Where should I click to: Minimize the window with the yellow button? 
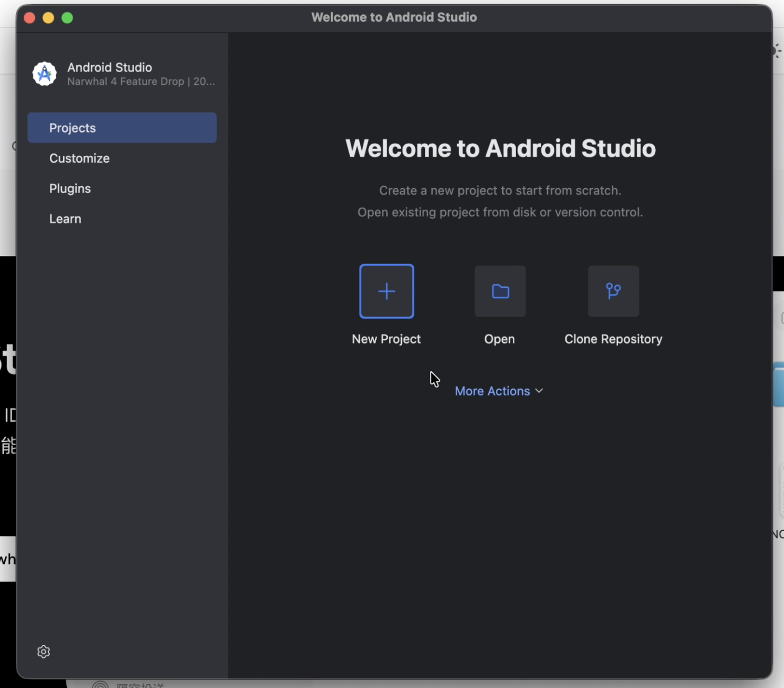pyautogui.click(x=48, y=18)
